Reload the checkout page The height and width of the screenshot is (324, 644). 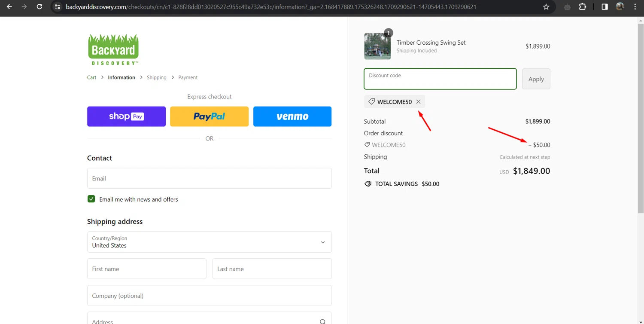coord(39,7)
